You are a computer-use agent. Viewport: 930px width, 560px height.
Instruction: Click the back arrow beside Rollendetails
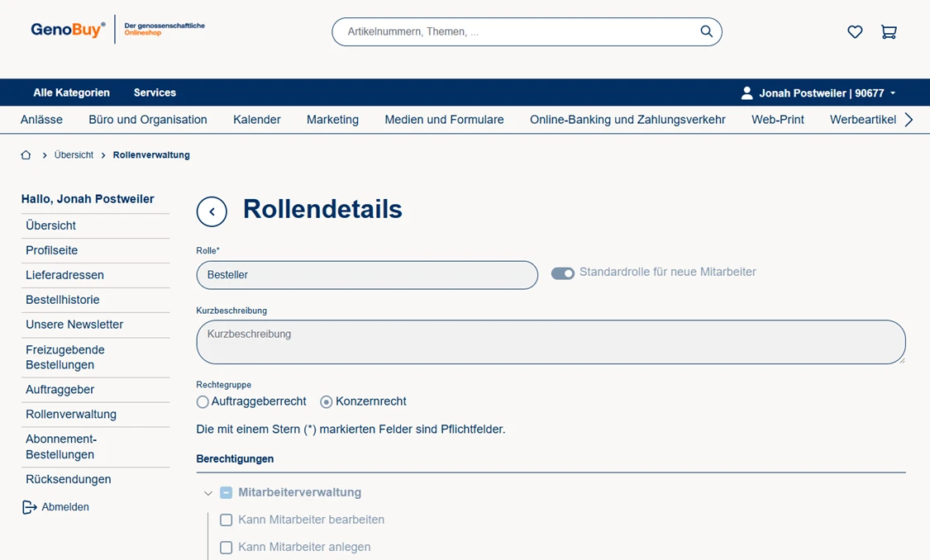click(x=212, y=212)
